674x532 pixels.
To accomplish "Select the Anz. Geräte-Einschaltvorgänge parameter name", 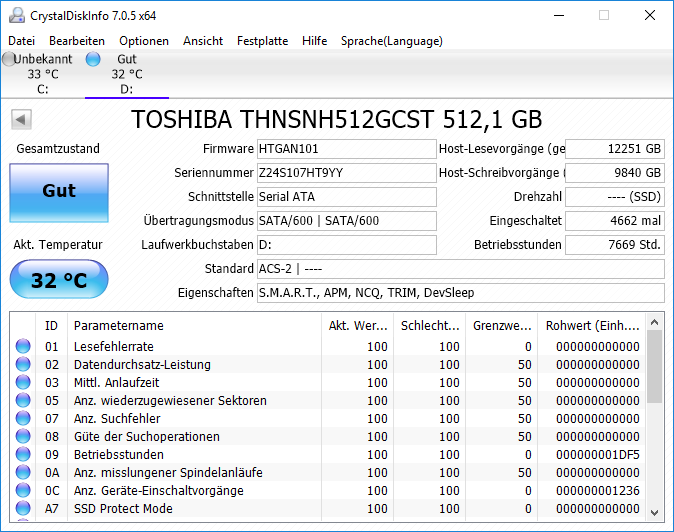I will pos(159,491).
